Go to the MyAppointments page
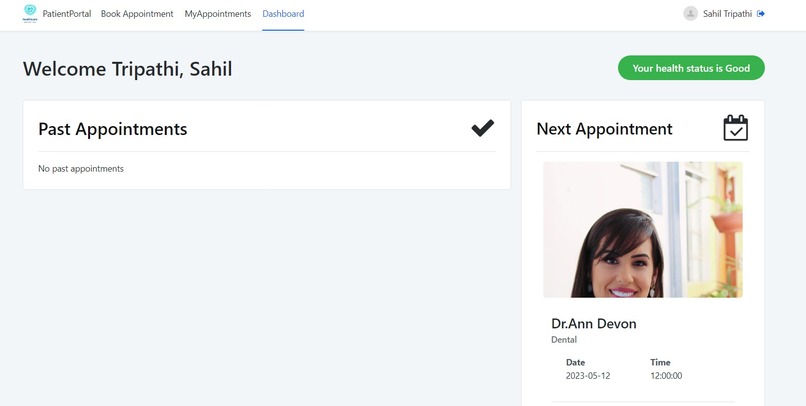The height and width of the screenshot is (406, 806). pyautogui.click(x=218, y=14)
